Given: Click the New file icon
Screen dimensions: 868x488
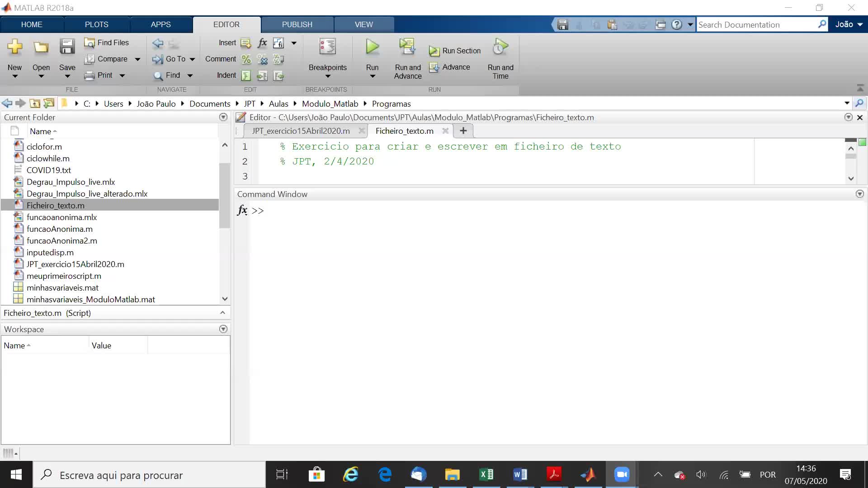Looking at the screenshot, I should click(14, 47).
